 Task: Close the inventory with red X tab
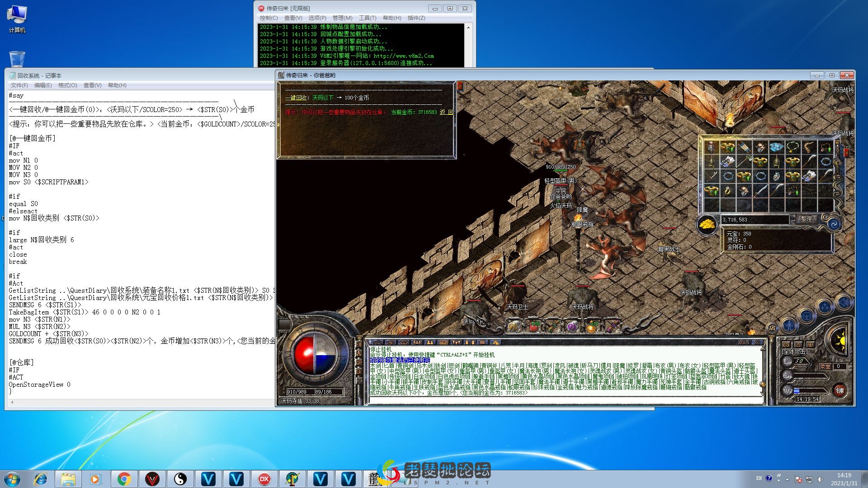(x=847, y=153)
